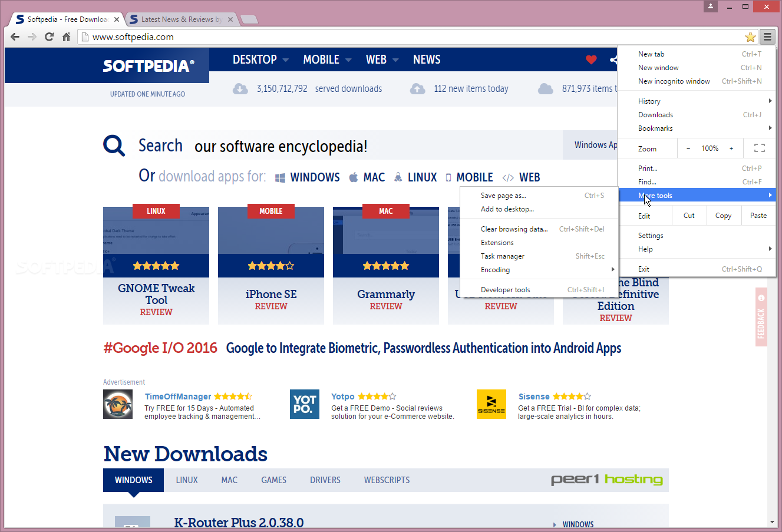Choose Clear browsing data in submenu
This screenshot has height=532, width=782.
click(539, 229)
